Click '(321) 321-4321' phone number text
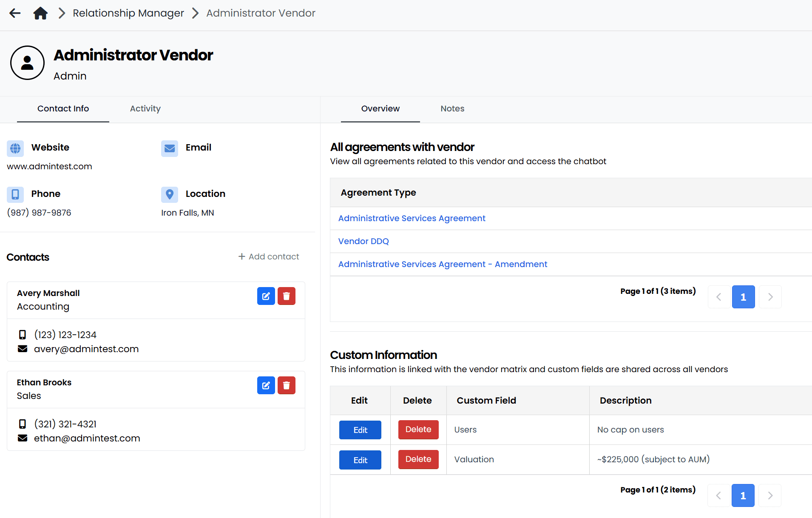Viewport: 812px width, 518px height. (x=65, y=424)
